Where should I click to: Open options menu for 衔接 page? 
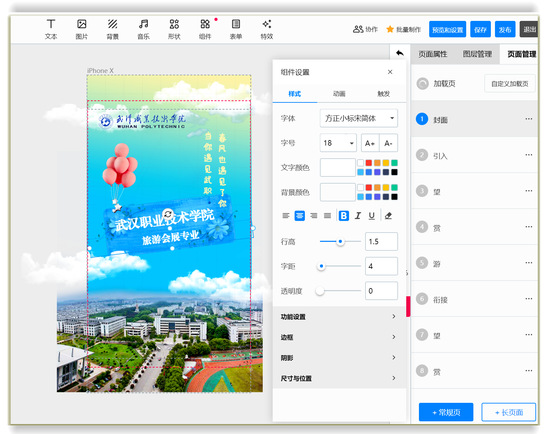[x=529, y=299]
